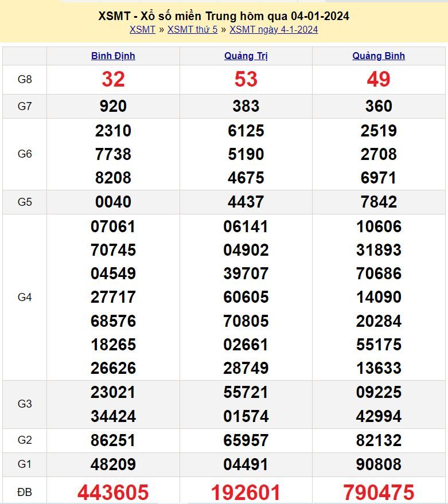Click G3 value 01574
The height and width of the screenshot is (504, 448).
pyautogui.click(x=246, y=416)
